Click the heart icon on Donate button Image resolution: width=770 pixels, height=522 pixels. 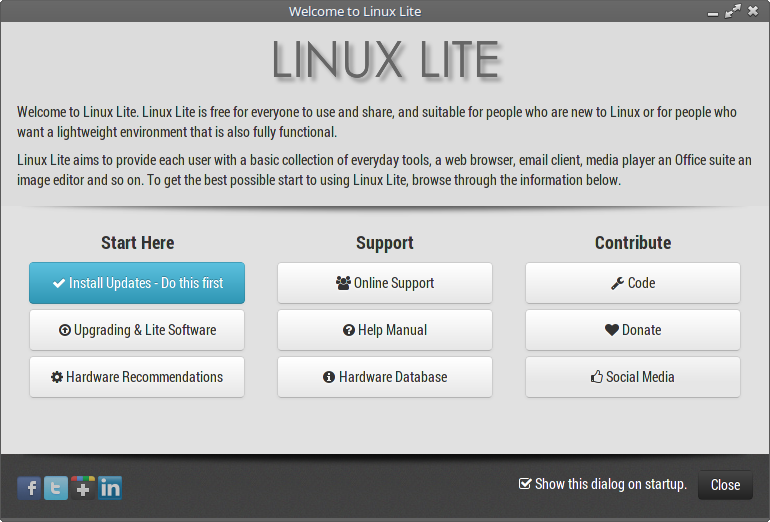[612, 330]
